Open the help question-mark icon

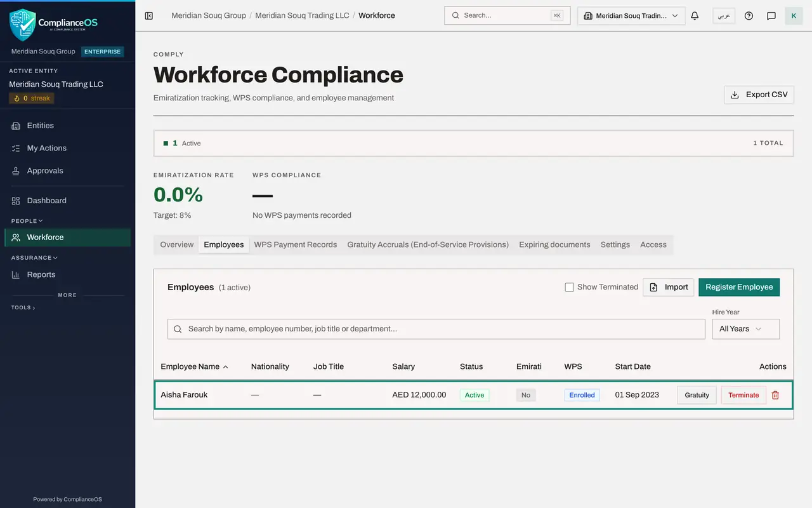click(749, 16)
